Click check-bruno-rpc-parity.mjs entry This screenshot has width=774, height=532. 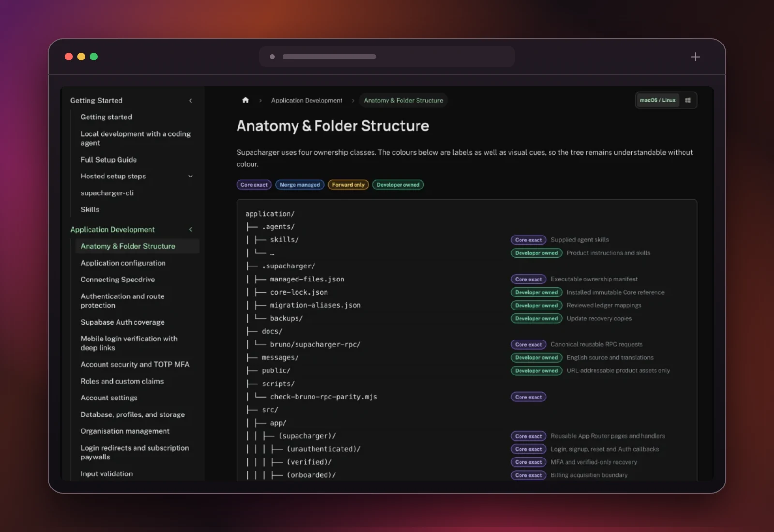pyautogui.click(x=324, y=397)
